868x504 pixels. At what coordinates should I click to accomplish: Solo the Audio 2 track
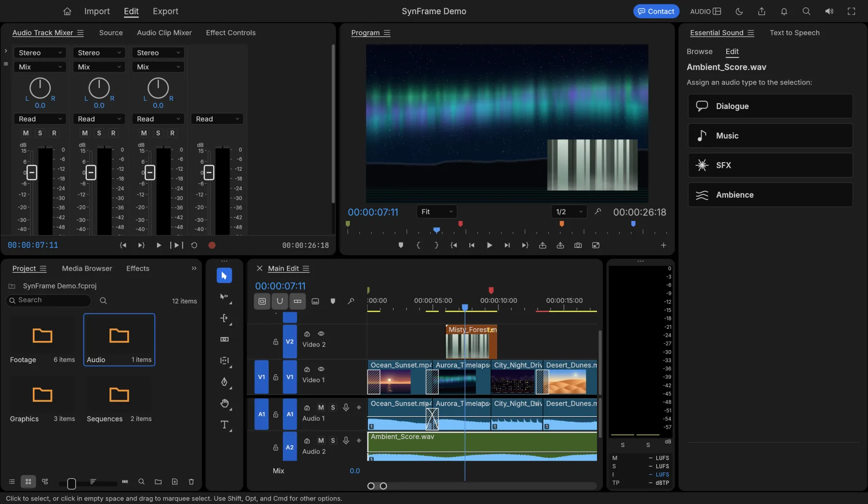tap(333, 440)
